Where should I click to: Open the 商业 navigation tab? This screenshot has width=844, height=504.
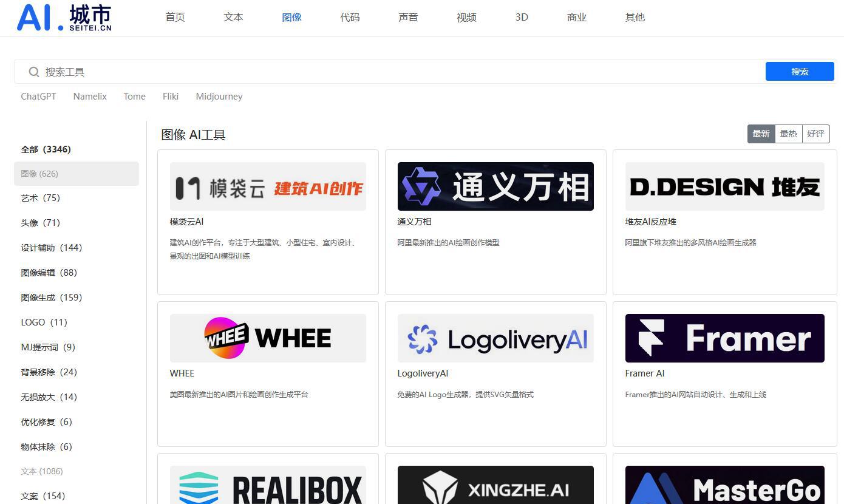pyautogui.click(x=577, y=18)
